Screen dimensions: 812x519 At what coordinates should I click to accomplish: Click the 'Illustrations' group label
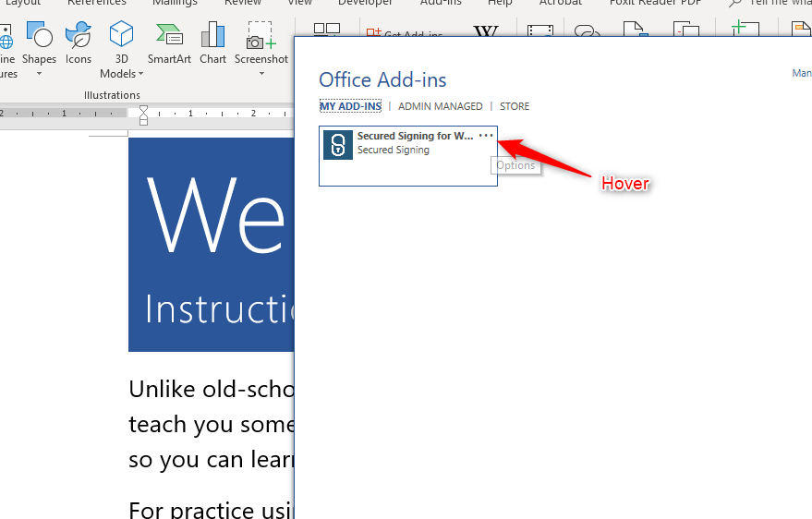point(112,95)
